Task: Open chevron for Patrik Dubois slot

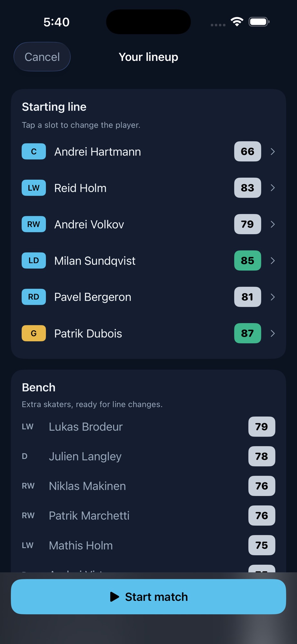Action: pyautogui.click(x=272, y=333)
